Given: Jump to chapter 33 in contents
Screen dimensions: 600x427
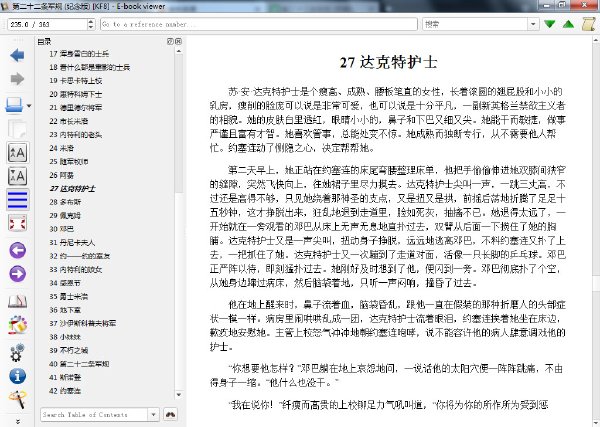Looking at the screenshot, I should (75, 269).
